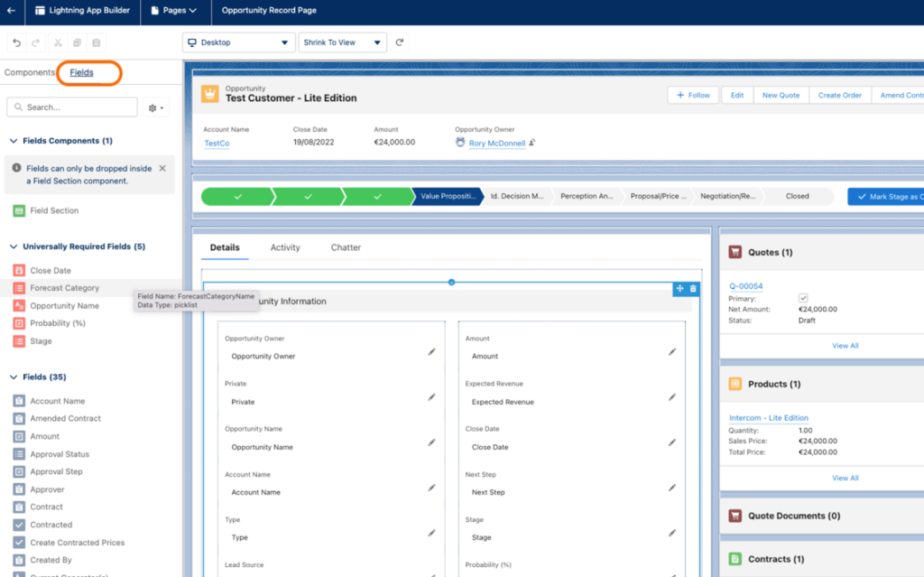This screenshot has height=577, width=924.
Task: Click the pencil icon for Opportunity Owner
Action: [x=432, y=351]
